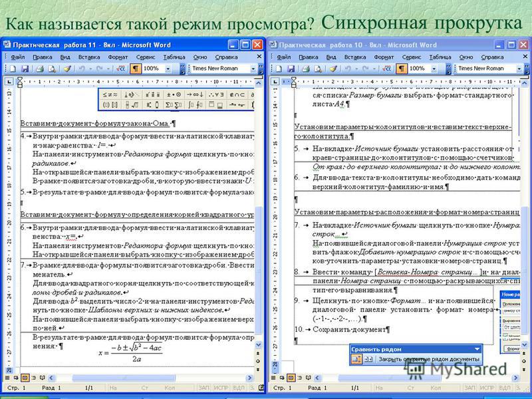
Task: Click scroll-up arrow in right window vertical scrollbar
Action: click(x=524, y=82)
